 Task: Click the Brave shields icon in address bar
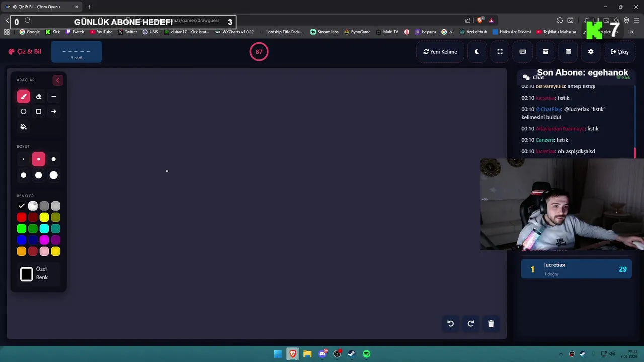[480, 20]
